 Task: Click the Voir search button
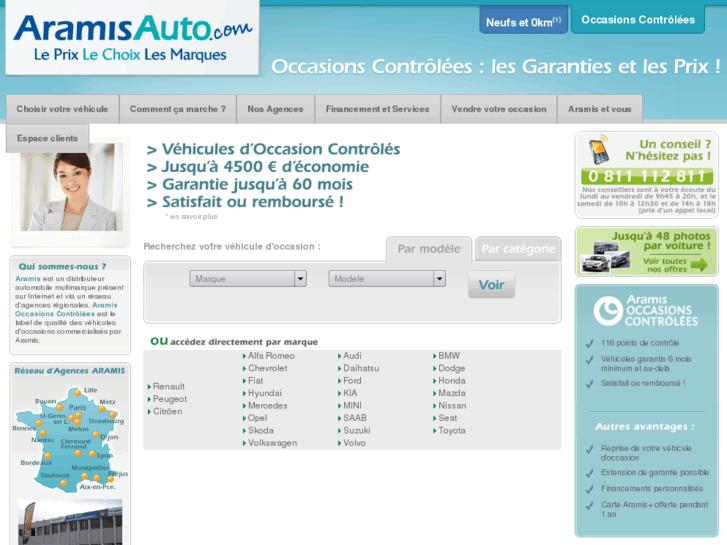click(491, 284)
